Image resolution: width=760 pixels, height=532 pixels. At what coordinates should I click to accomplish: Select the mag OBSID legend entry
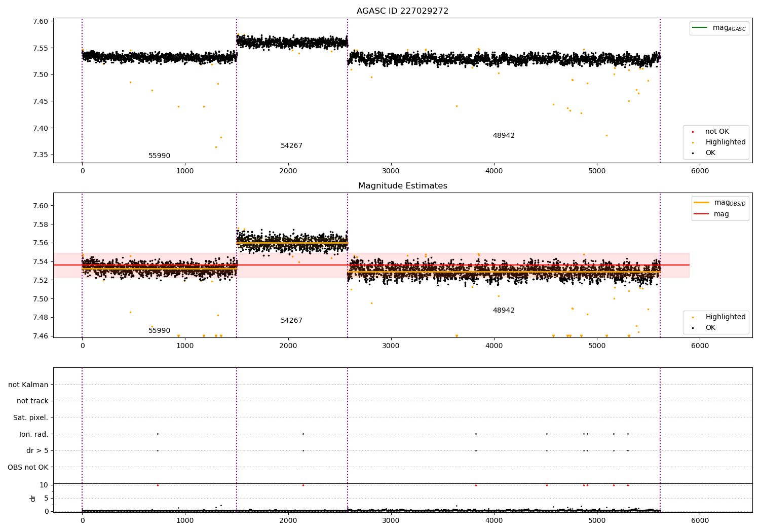pyautogui.click(x=720, y=203)
